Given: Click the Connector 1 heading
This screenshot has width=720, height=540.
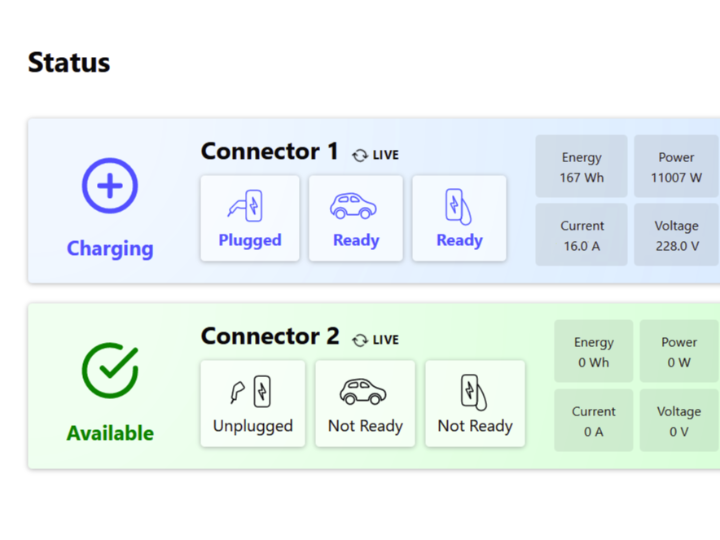Looking at the screenshot, I should 269,152.
